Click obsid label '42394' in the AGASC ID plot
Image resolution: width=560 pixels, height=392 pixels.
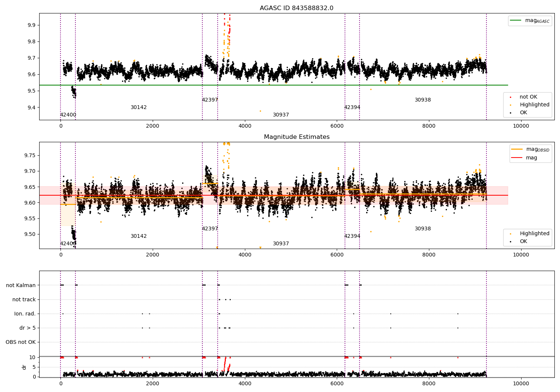coord(352,108)
